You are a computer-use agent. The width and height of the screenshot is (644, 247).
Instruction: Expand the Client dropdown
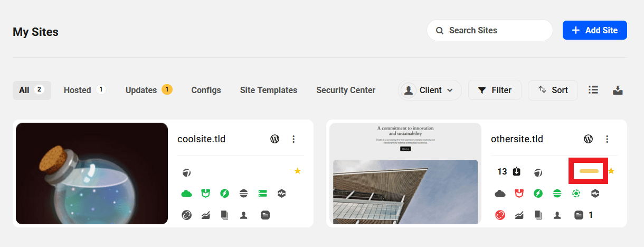430,90
